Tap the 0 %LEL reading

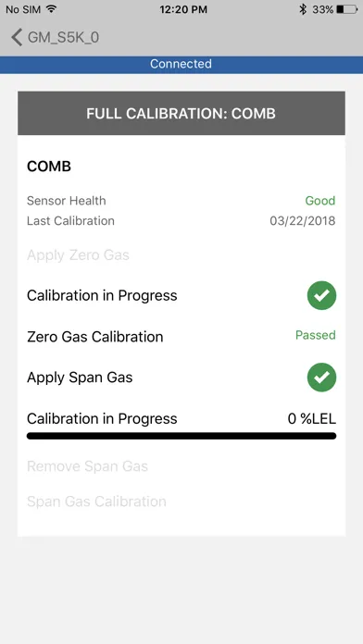[312, 418]
